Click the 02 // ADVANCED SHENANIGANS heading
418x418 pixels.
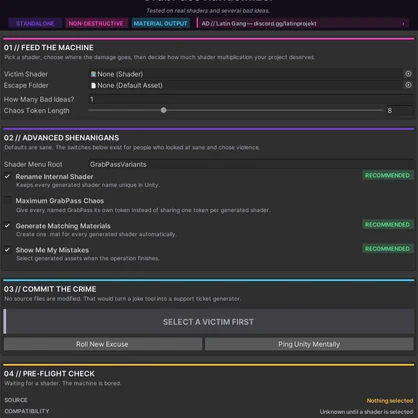click(x=61, y=138)
